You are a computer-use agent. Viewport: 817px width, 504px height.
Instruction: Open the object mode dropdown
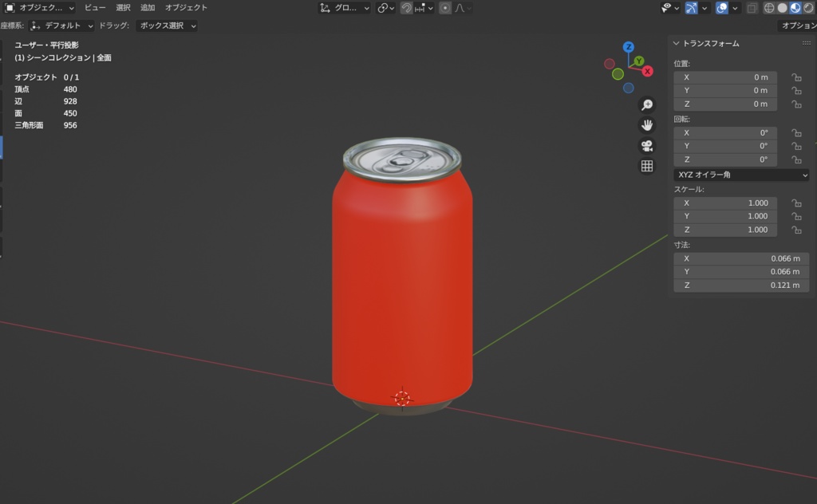click(39, 8)
